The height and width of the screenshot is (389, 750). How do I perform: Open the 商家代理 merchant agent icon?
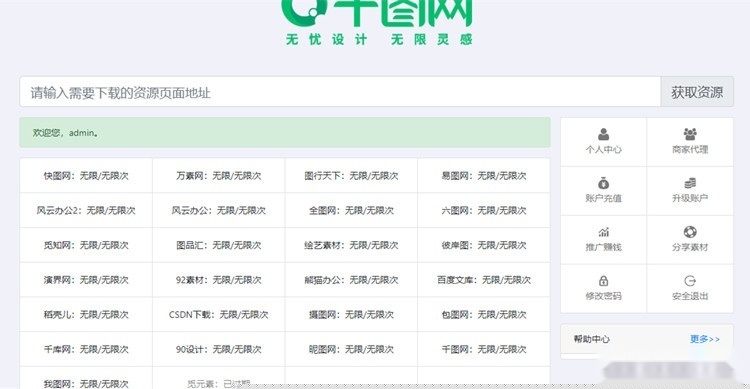click(690, 134)
